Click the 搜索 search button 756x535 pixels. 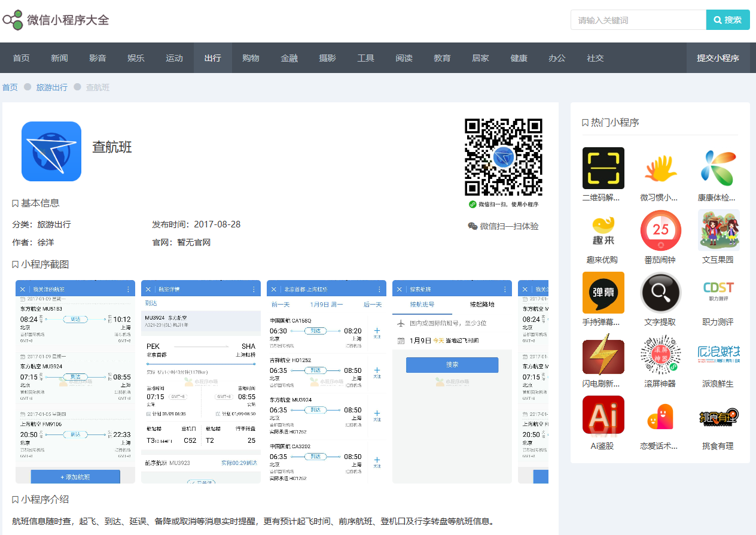727,20
